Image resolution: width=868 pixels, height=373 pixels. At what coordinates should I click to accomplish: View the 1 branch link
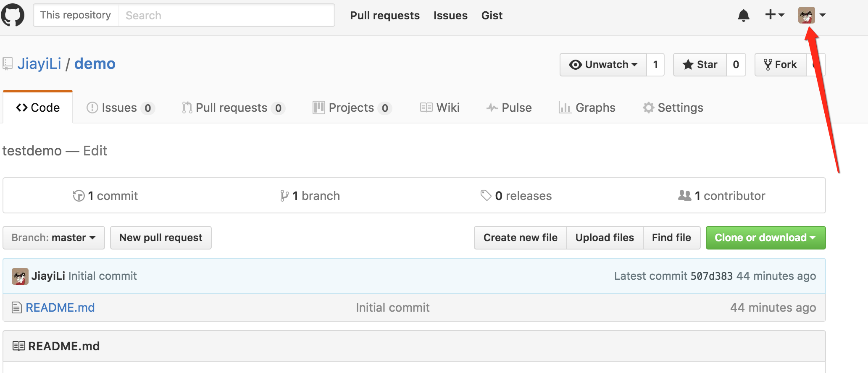tap(310, 196)
